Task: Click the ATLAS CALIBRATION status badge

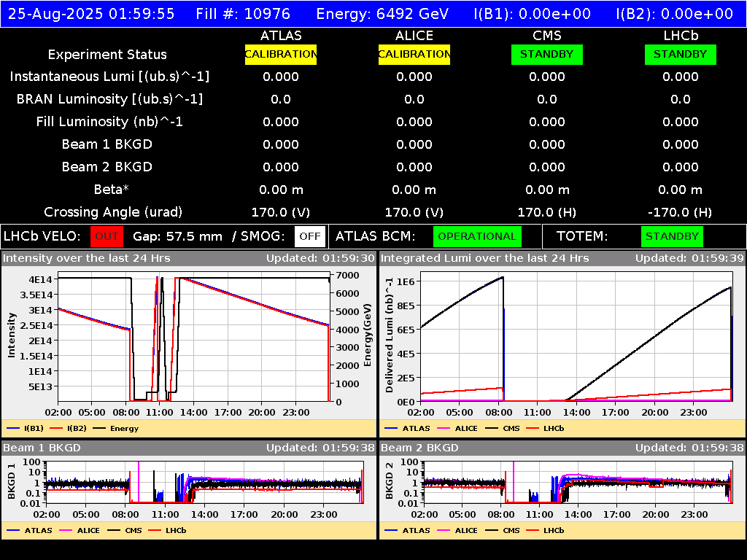Action: click(x=281, y=54)
